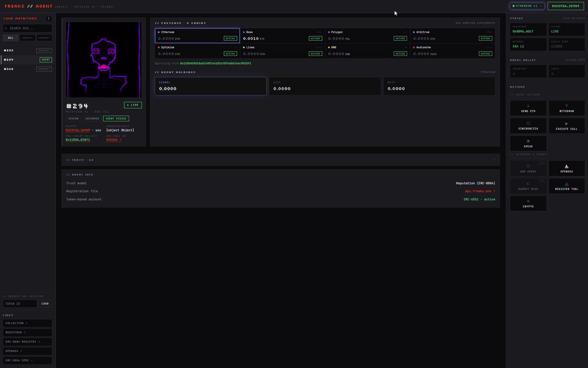588x368 pixels.
Task: Click the Crypto action button
Action: [x=528, y=204]
